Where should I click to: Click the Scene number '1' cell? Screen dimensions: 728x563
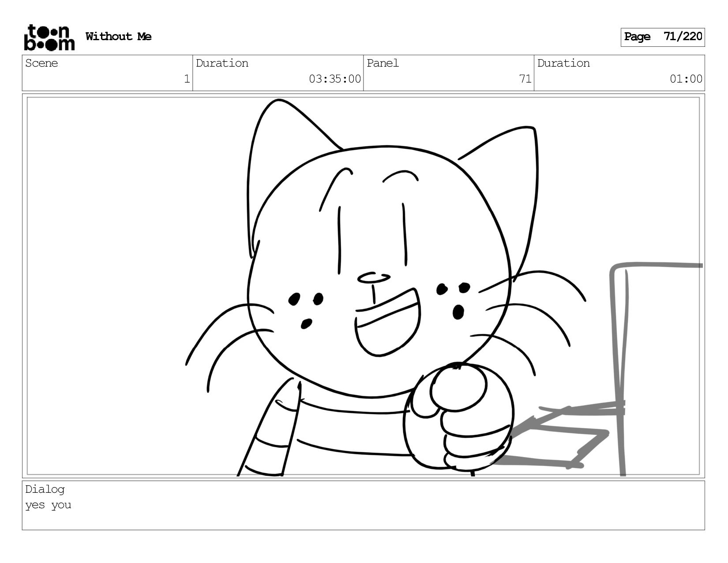point(107,73)
